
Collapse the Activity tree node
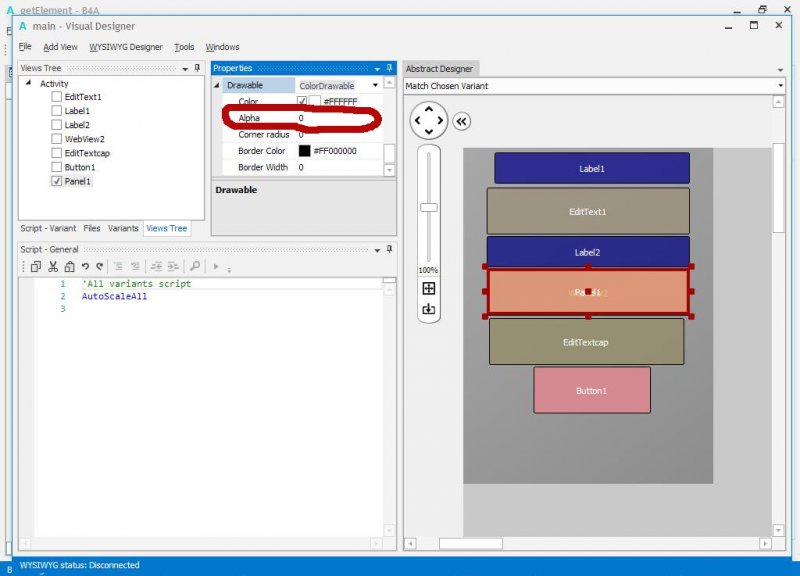click(28, 84)
